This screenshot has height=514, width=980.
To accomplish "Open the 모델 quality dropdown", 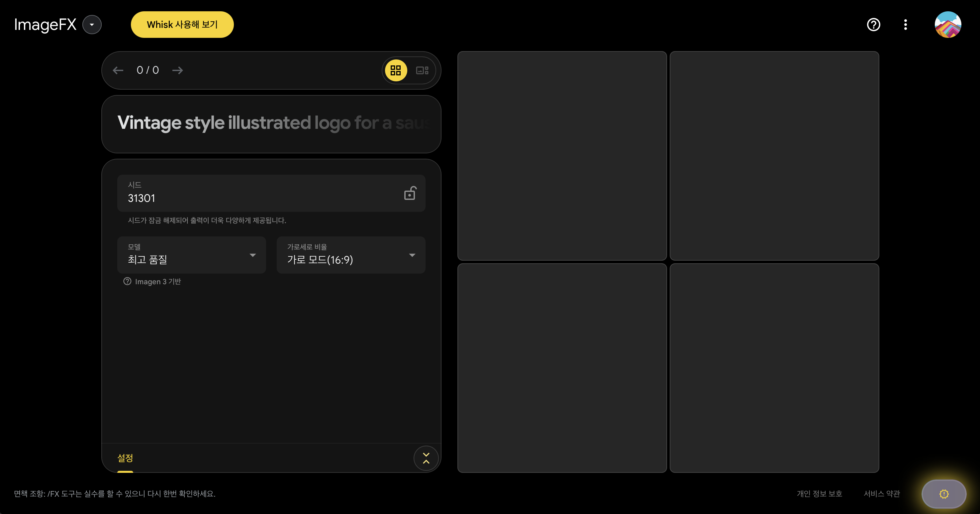I will point(191,255).
